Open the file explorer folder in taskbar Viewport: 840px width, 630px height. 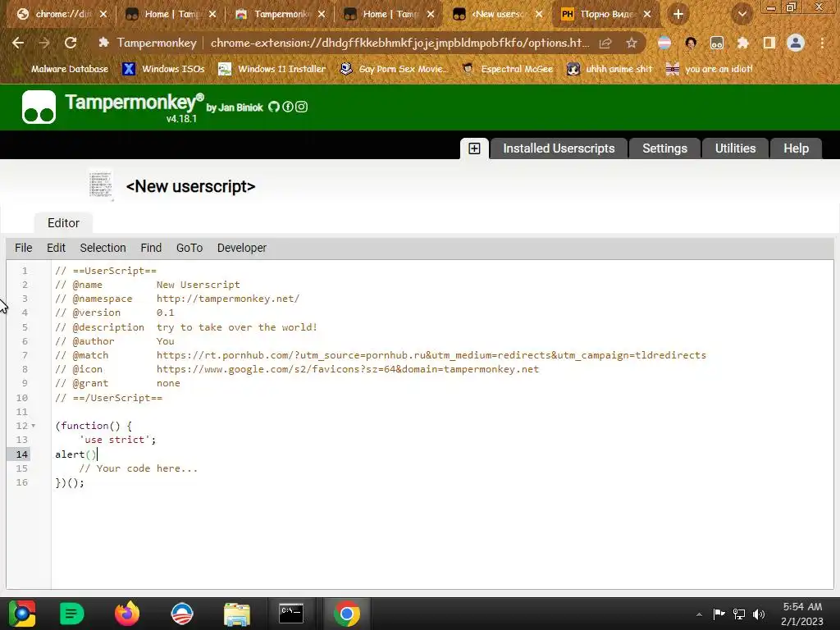[237, 614]
